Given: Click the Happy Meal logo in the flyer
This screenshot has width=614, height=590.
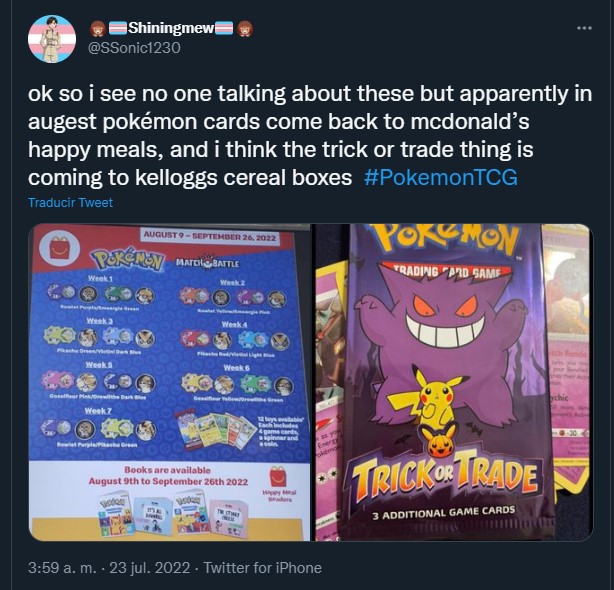Looking at the screenshot, I should 60,249.
